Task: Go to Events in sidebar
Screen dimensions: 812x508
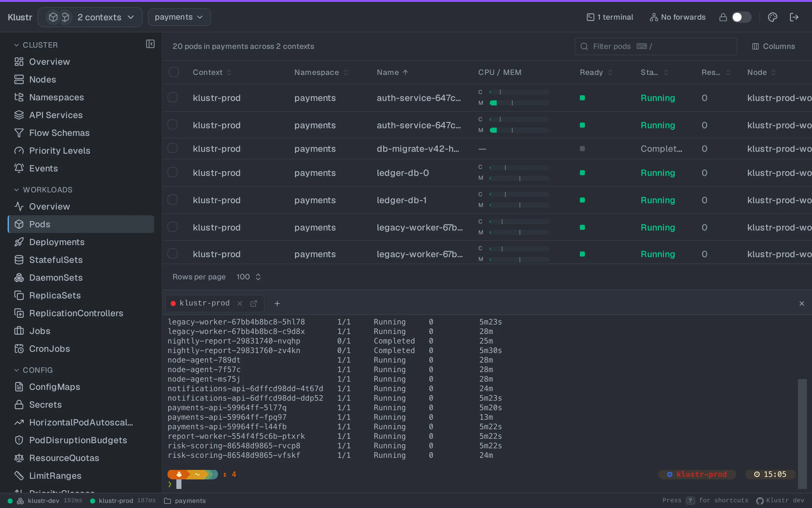Action: click(x=81, y=168)
